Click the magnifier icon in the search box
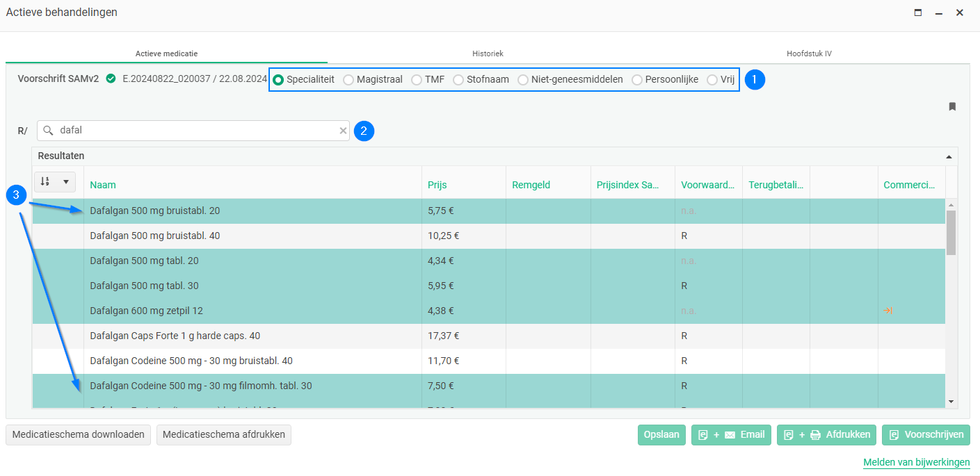 click(48, 130)
